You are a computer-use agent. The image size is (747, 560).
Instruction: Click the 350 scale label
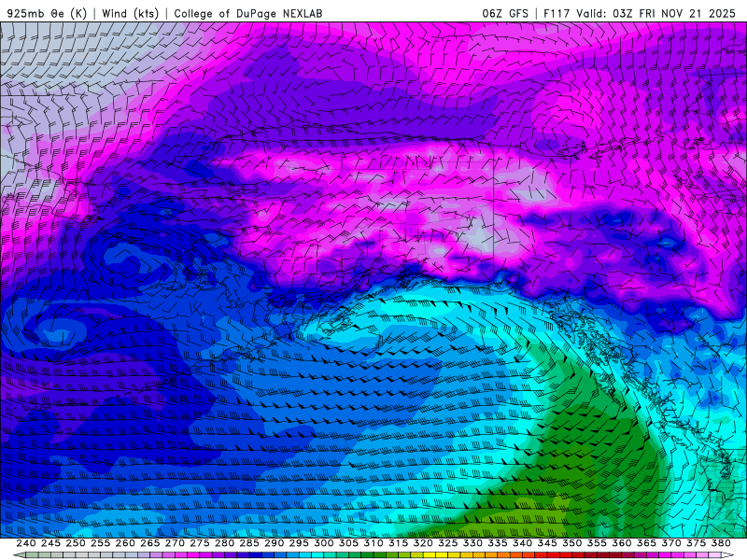(571, 543)
